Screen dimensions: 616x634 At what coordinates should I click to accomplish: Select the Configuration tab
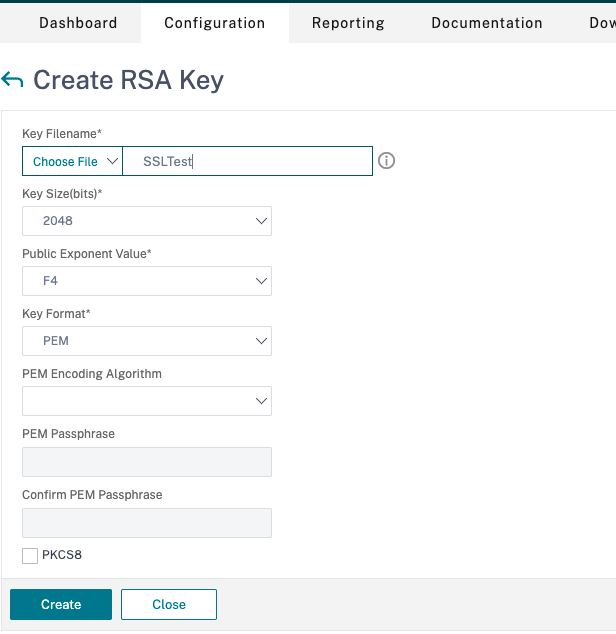coord(215,22)
